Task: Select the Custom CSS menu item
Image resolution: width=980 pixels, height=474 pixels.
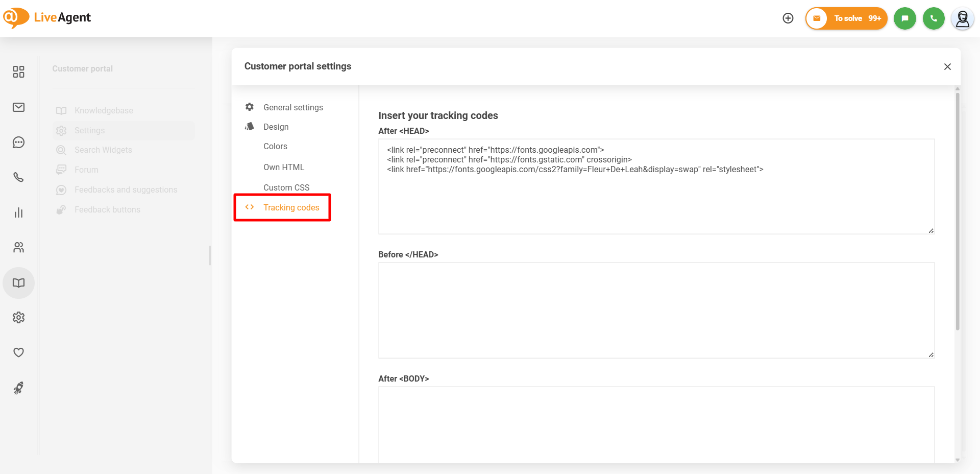Action: coord(286,187)
